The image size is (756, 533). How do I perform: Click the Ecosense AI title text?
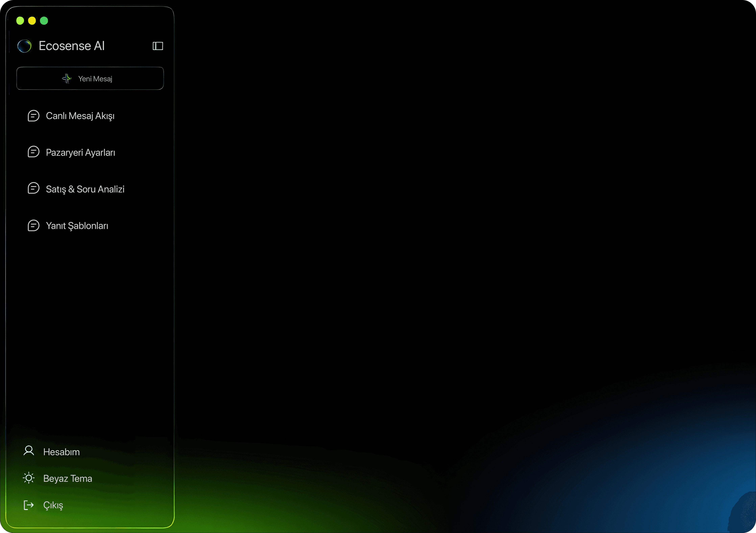pyautogui.click(x=72, y=46)
